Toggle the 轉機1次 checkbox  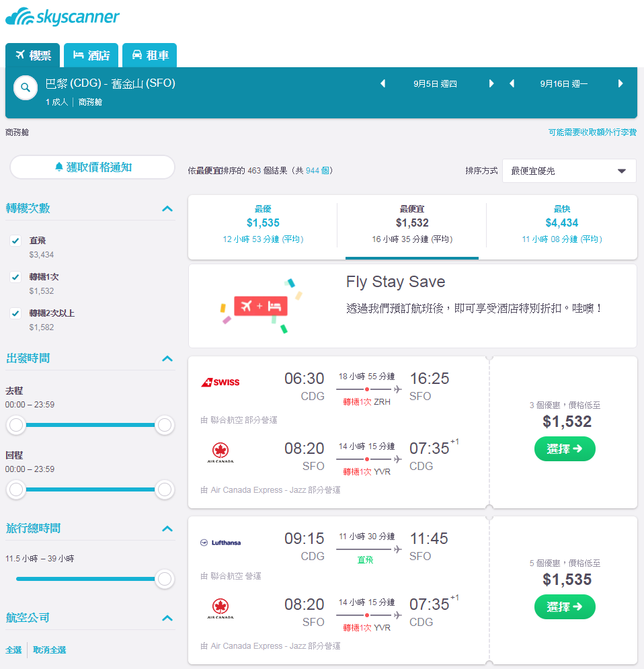(x=15, y=277)
